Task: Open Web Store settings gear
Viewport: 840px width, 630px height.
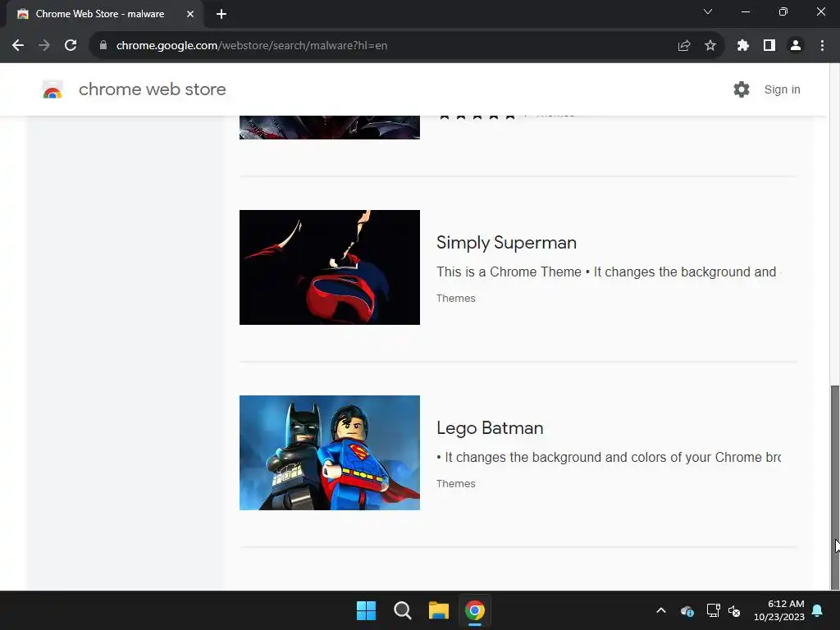Action: point(742,89)
